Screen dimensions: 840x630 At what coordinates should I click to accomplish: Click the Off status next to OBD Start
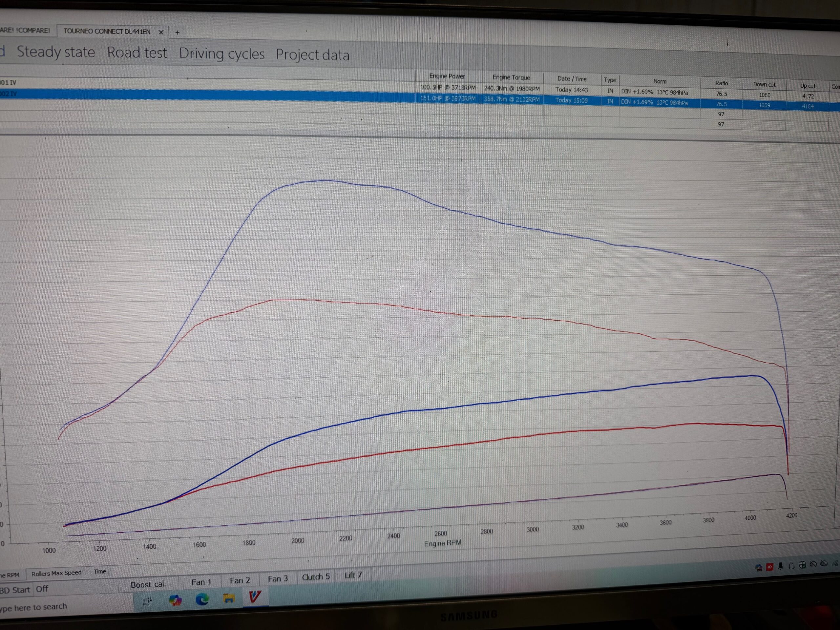point(42,589)
